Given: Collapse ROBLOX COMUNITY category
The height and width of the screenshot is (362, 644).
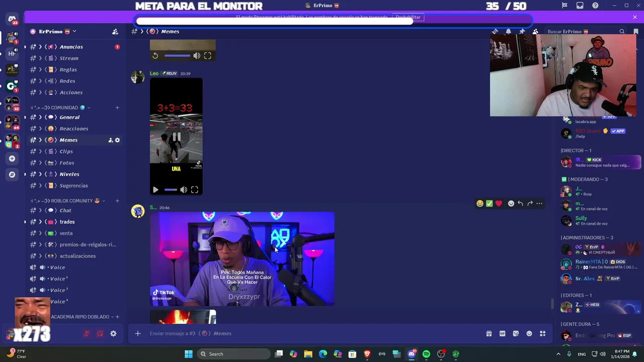Looking at the screenshot, I should [104, 201].
